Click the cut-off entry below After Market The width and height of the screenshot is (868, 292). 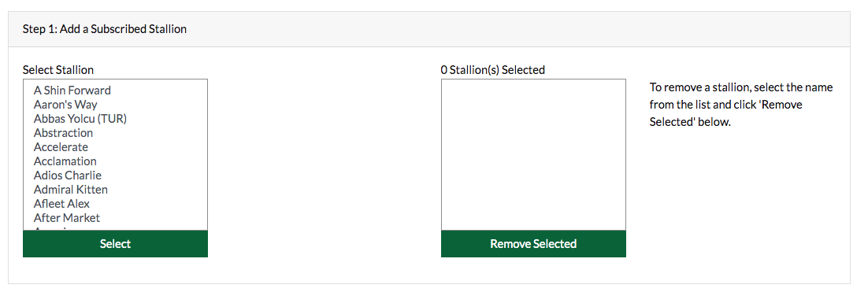pyautogui.click(x=114, y=227)
